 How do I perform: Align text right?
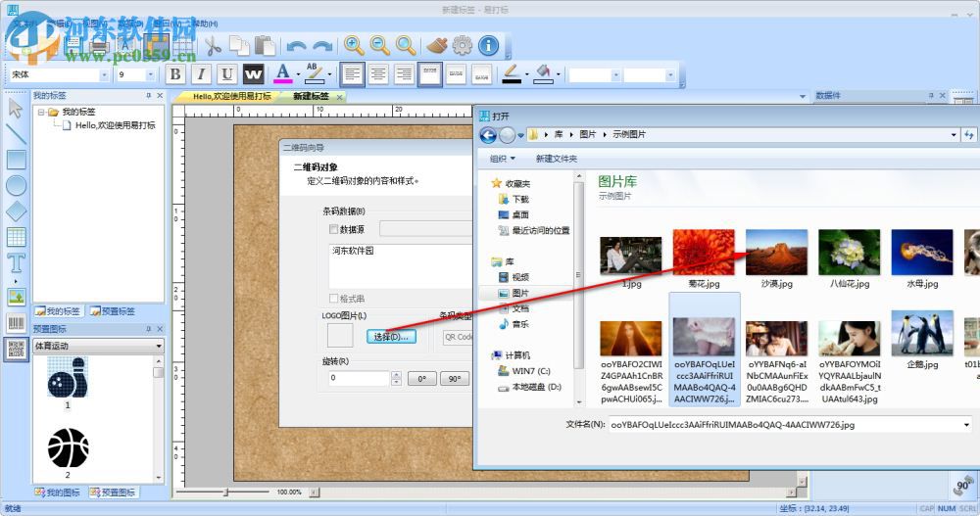click(x=405, y=74)
